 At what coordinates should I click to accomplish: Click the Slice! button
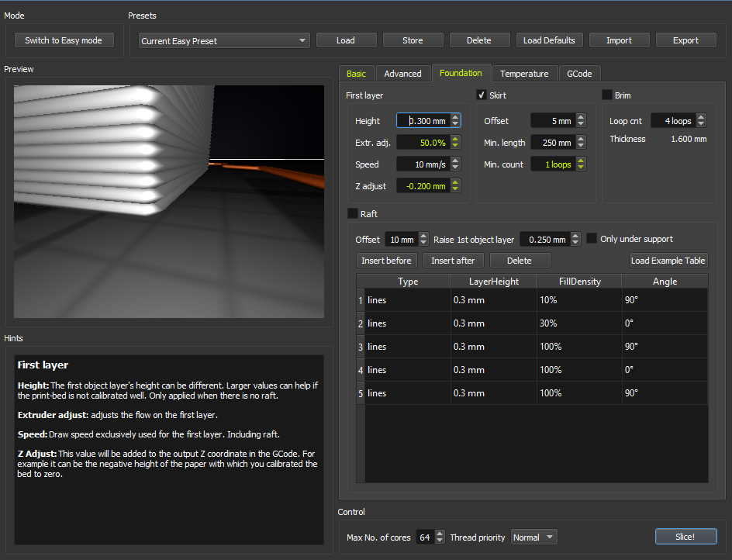pos(685,537)
